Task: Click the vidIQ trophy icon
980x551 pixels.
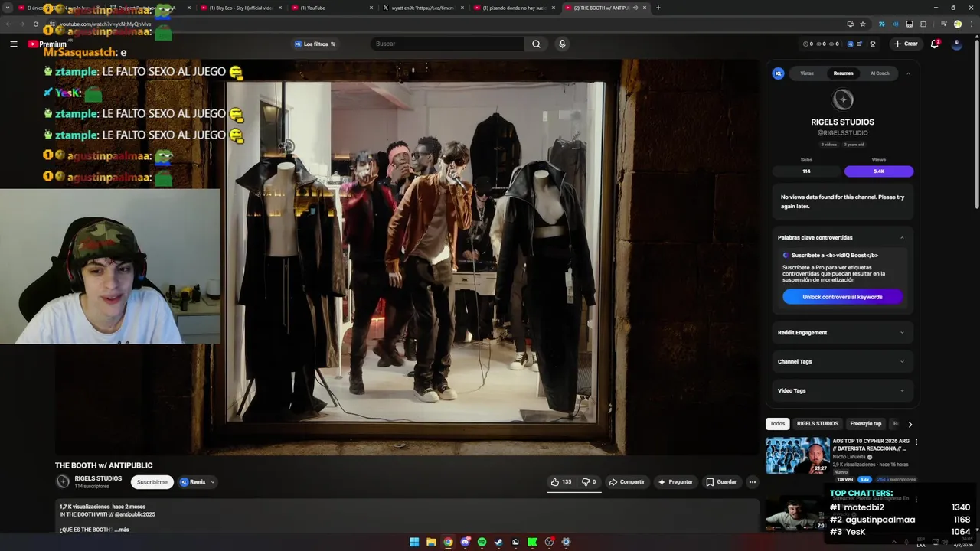Action: click(x=872, y=44)
